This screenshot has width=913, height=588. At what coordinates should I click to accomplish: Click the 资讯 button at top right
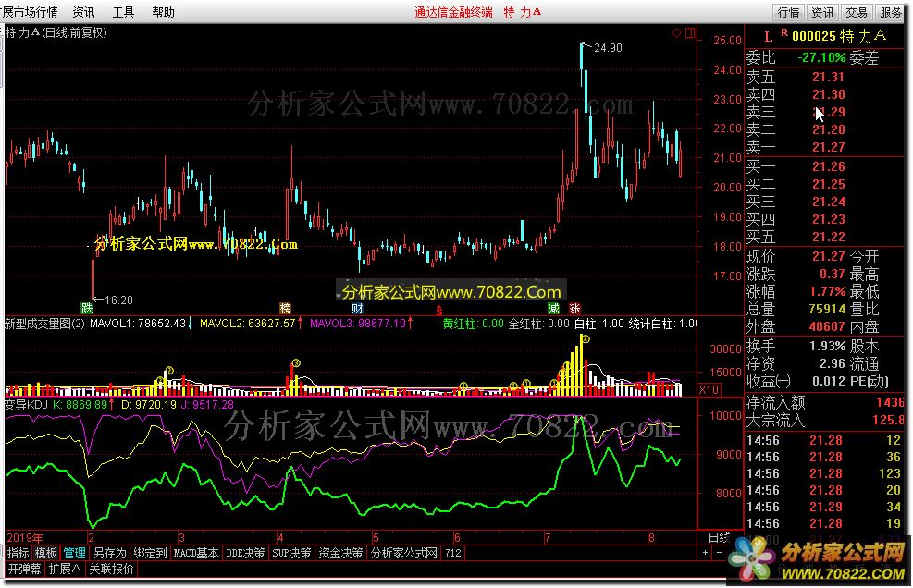coord(822,12)
